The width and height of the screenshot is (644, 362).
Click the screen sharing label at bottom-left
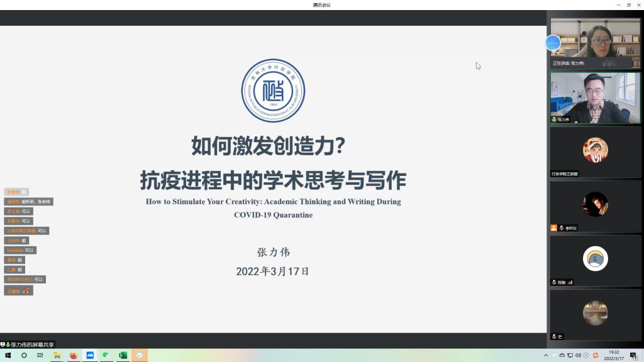[x=28, y=344]
